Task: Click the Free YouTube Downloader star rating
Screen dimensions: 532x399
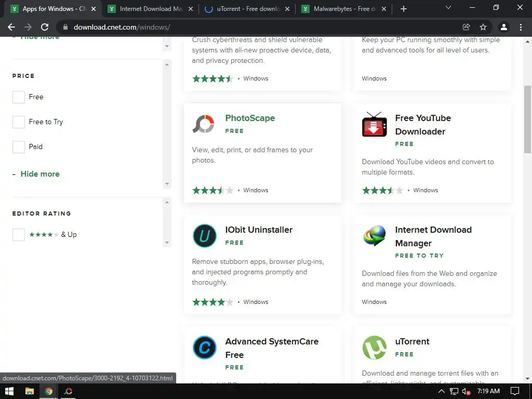Action: pos(382,190)
